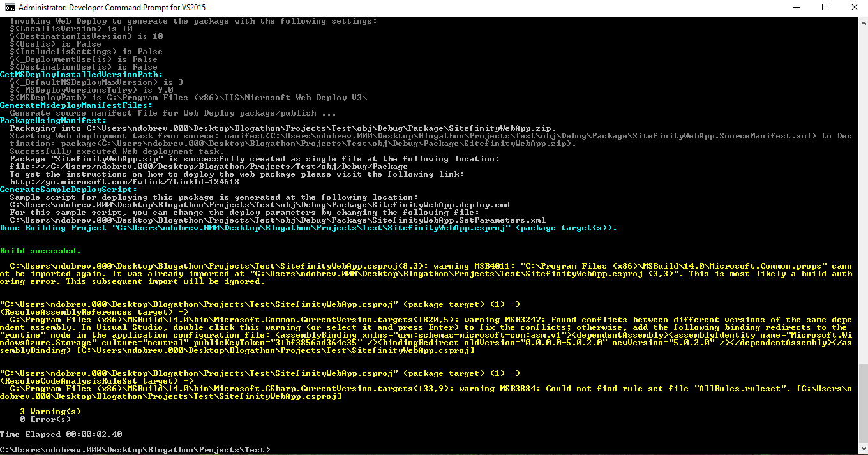The width and height of the screenshot is (868, 455).
Task: Click the vertical scrollbar thumb
Action: [862, 403]
